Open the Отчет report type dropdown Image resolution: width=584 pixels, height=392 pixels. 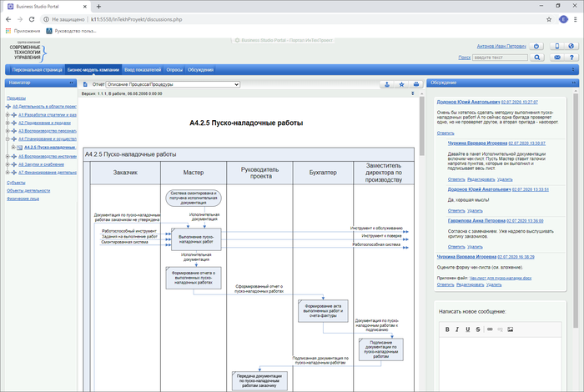[173, 84]
